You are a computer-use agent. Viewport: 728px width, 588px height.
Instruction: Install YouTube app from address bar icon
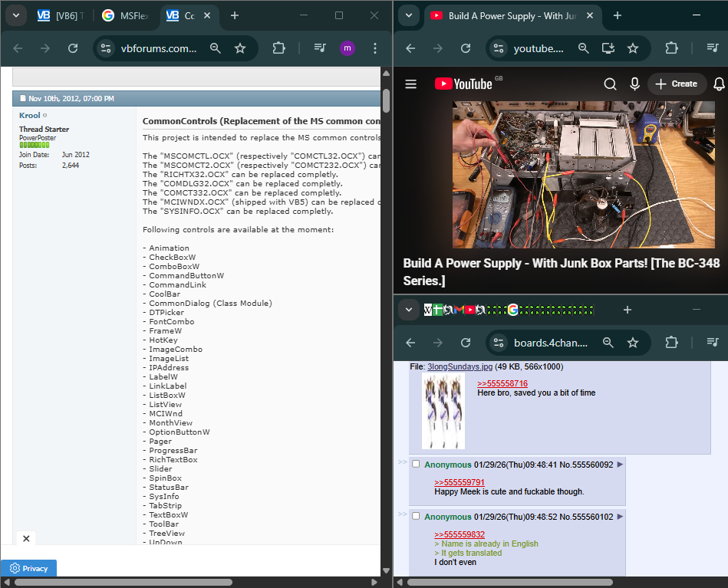tap(608, 48)
